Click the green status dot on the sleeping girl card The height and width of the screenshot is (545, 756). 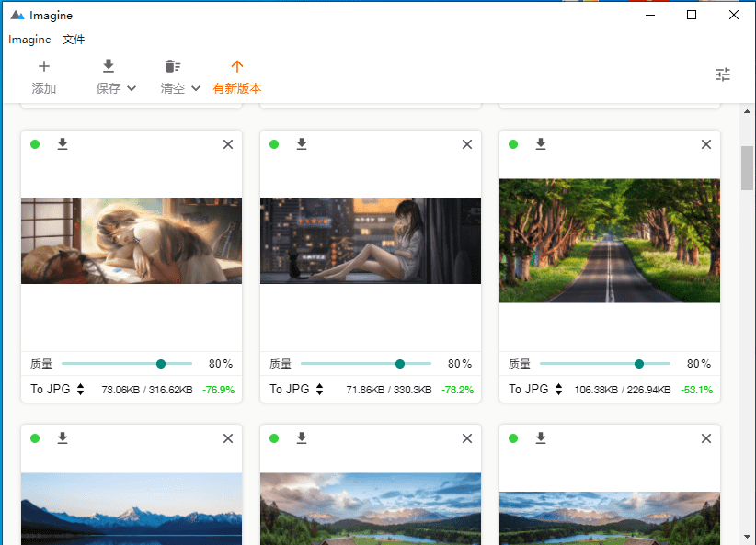click(35, 144)
